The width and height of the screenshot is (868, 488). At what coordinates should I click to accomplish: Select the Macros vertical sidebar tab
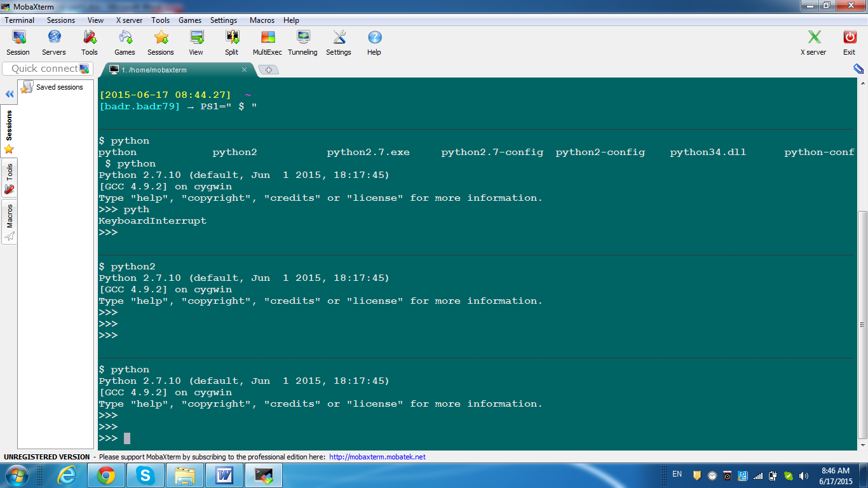click(x=9, y=222)
